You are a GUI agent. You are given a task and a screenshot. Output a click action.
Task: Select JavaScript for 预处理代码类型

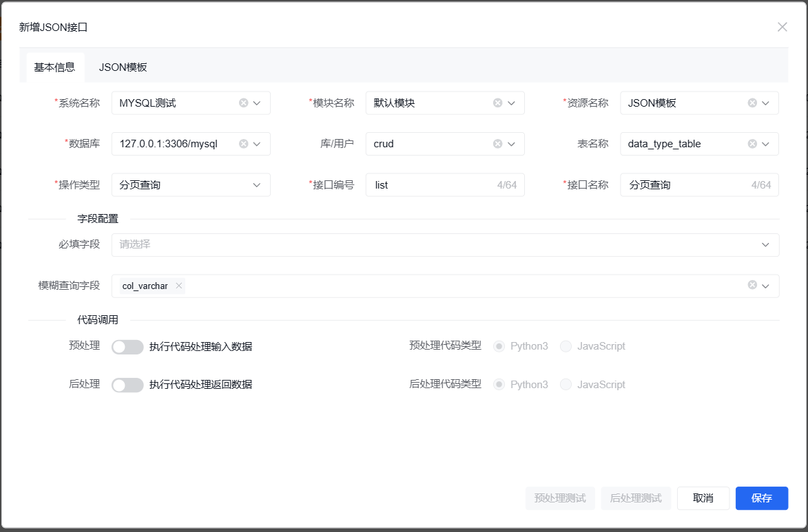click(x=592, y=346)
